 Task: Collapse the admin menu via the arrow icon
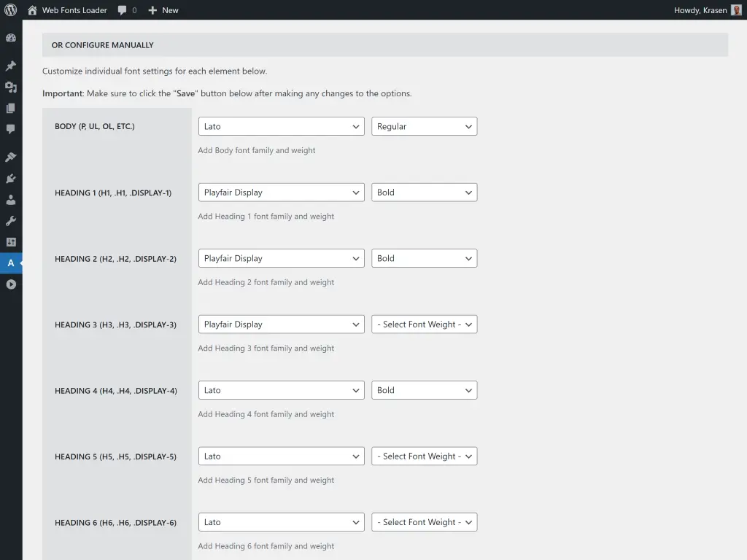(11, 284)
